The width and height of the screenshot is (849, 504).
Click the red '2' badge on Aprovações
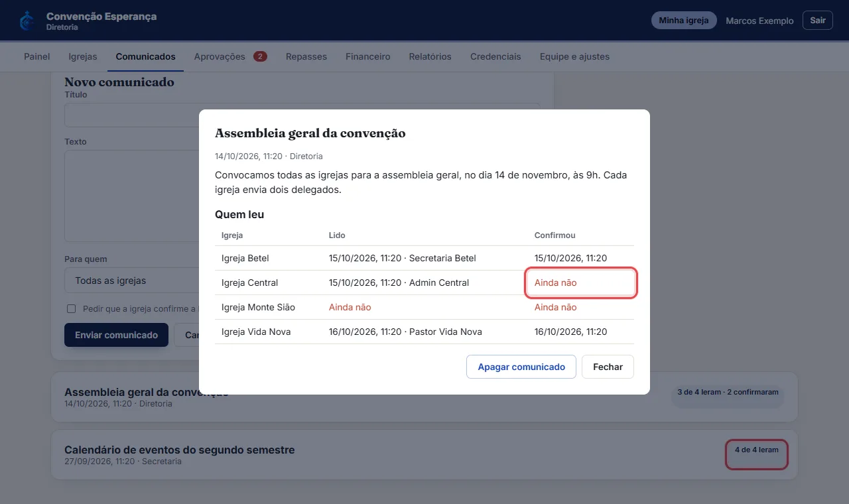click(260, 56)
